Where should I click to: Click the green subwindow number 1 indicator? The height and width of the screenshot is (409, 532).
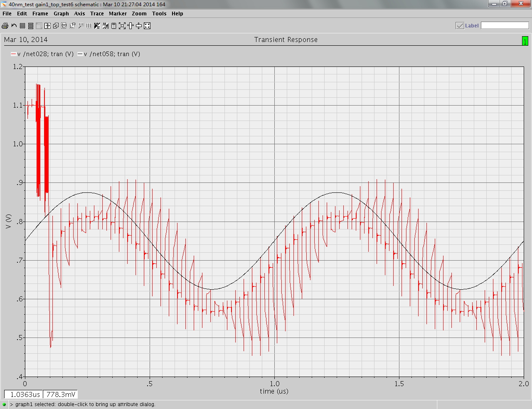pos(525,41)
